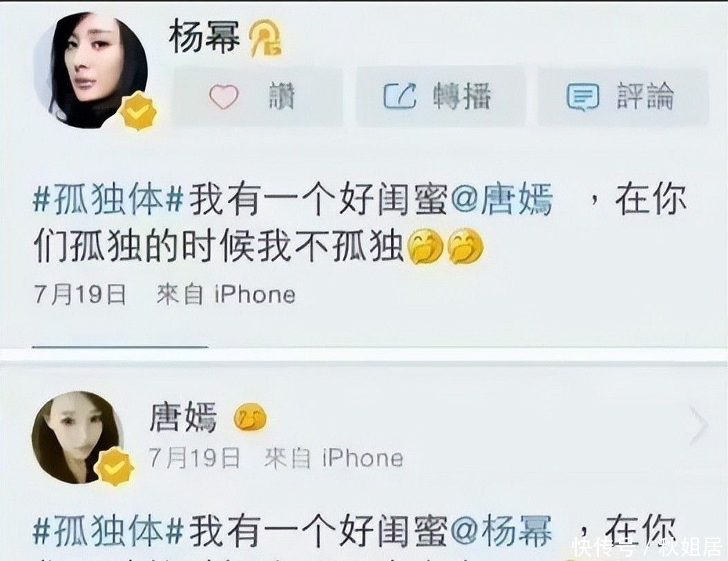Click the 杨幂 username at top
The image size is (728, 561).
click(x=204, y=37)
